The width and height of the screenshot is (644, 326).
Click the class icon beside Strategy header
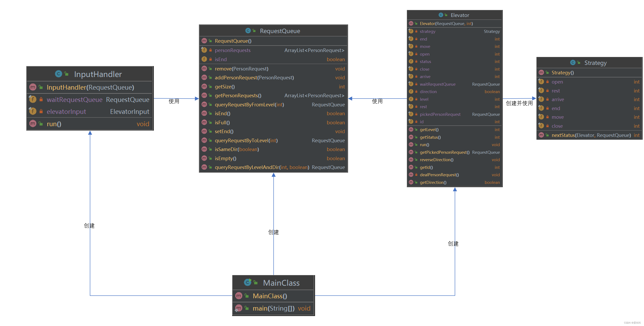click(x=572, y=62)
